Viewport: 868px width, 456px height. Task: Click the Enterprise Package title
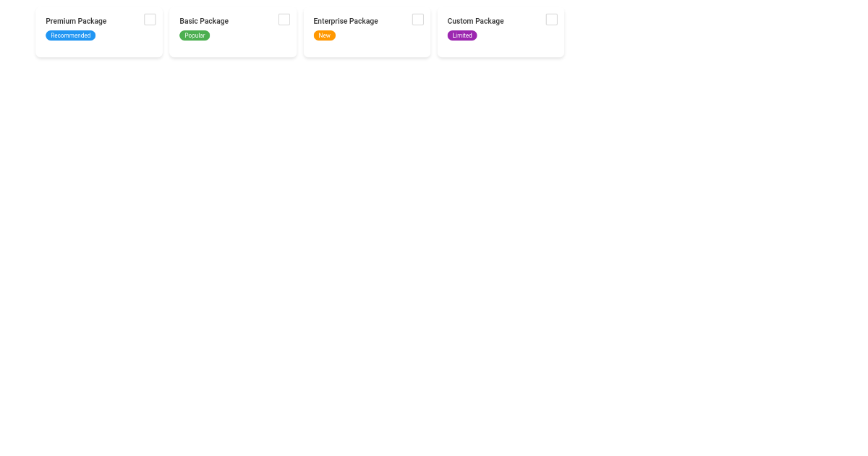tap(345, 21)
